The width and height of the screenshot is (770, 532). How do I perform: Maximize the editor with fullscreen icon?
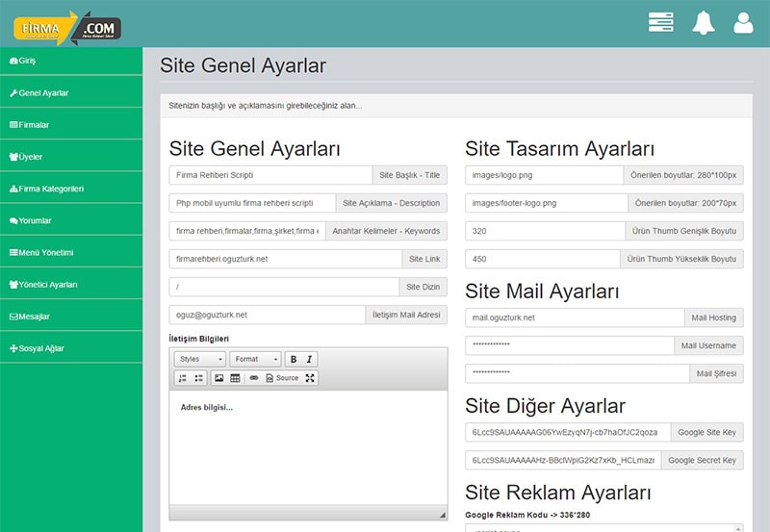310,378
